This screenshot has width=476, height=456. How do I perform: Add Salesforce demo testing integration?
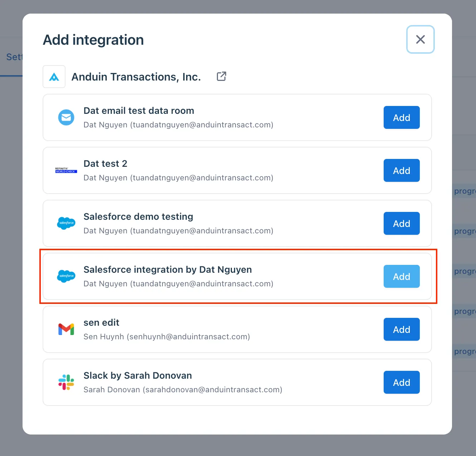click(x=402, y=223)
